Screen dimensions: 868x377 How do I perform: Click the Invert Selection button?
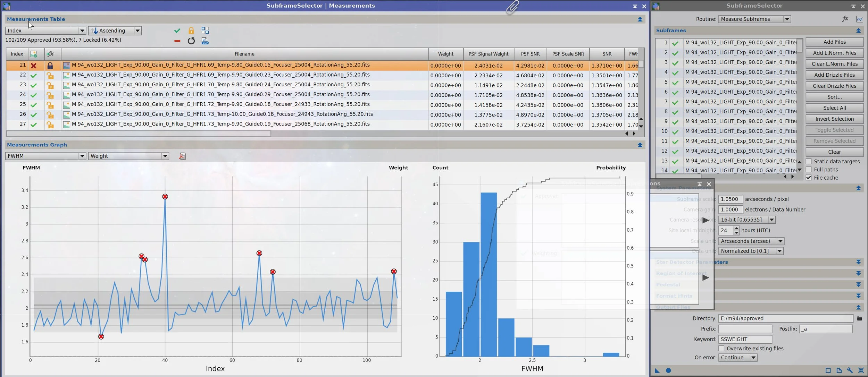[835, 119]
